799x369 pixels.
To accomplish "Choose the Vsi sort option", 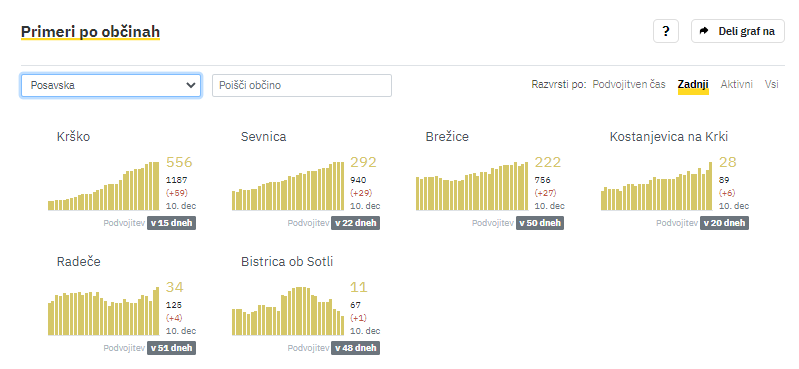I will (x=771, y=85).
